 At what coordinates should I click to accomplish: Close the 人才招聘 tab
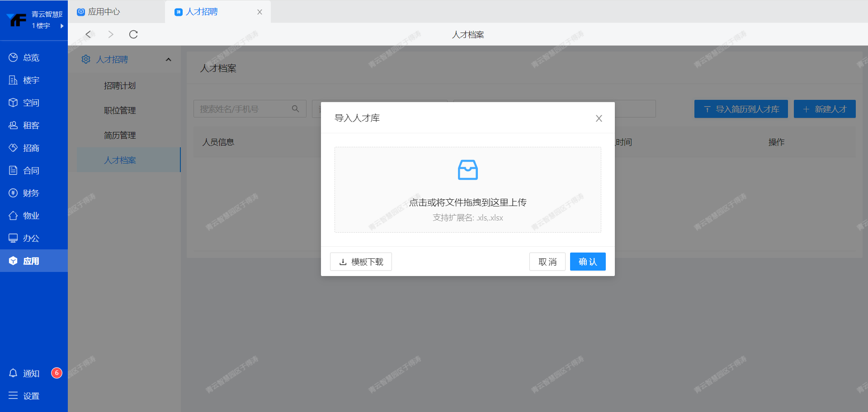pos(259,12)
